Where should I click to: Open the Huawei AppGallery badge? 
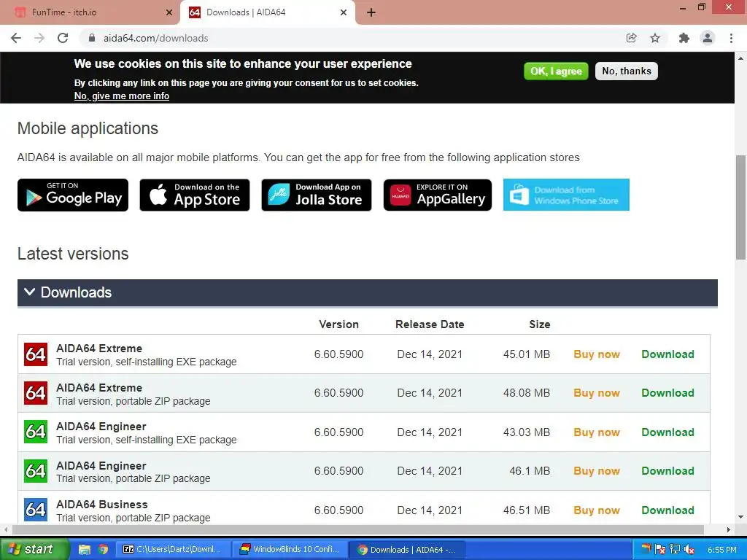click(x=438, y=195)
